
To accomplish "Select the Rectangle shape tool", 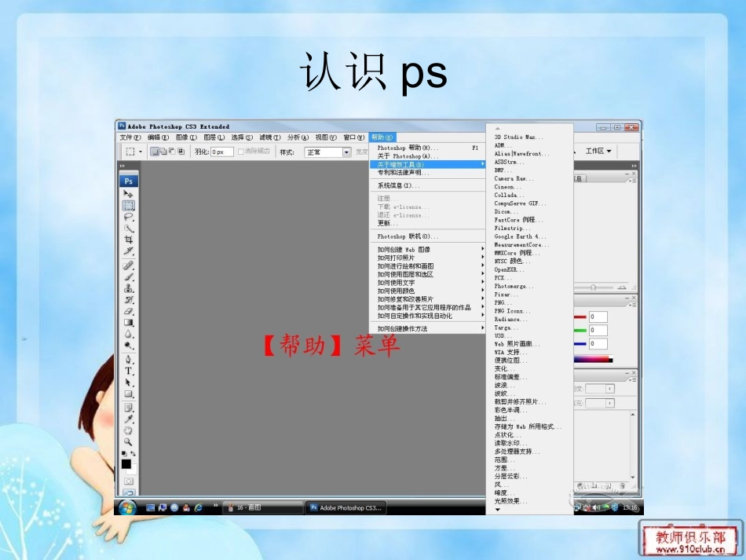I will (x=129, y=394).
